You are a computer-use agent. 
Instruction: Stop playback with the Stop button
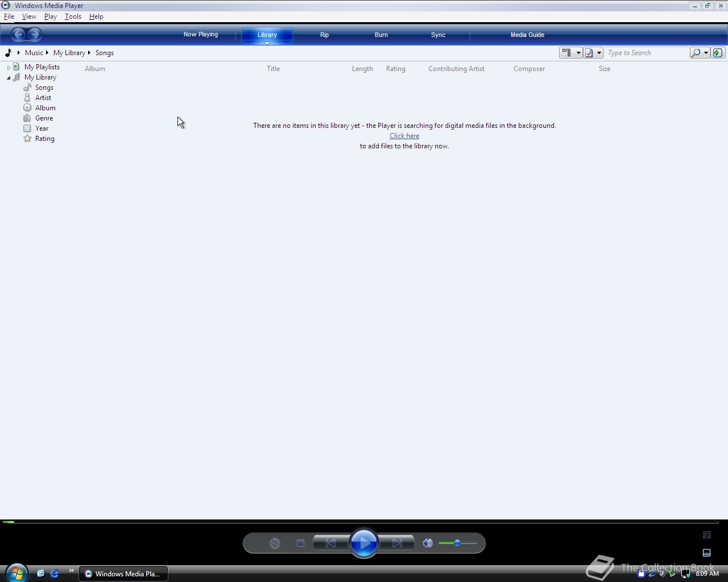[x=300, y=543]
